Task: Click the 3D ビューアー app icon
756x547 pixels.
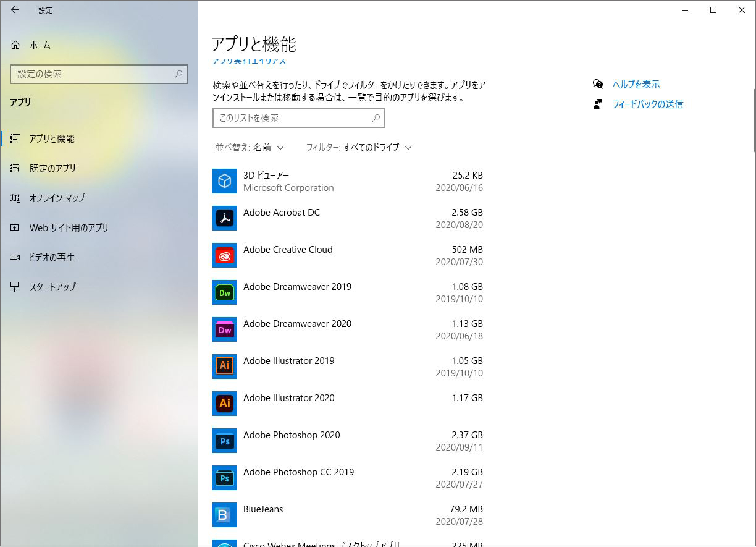Action: click(225, 181)
